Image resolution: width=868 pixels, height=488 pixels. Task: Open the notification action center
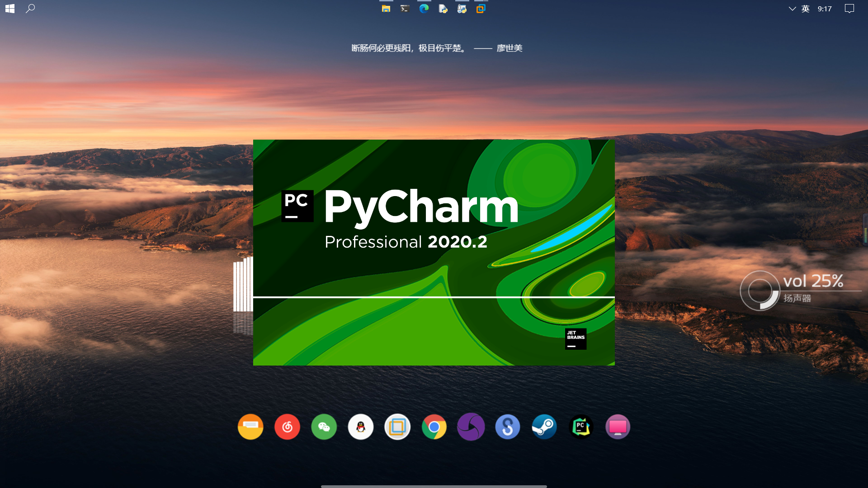(849, 9)
